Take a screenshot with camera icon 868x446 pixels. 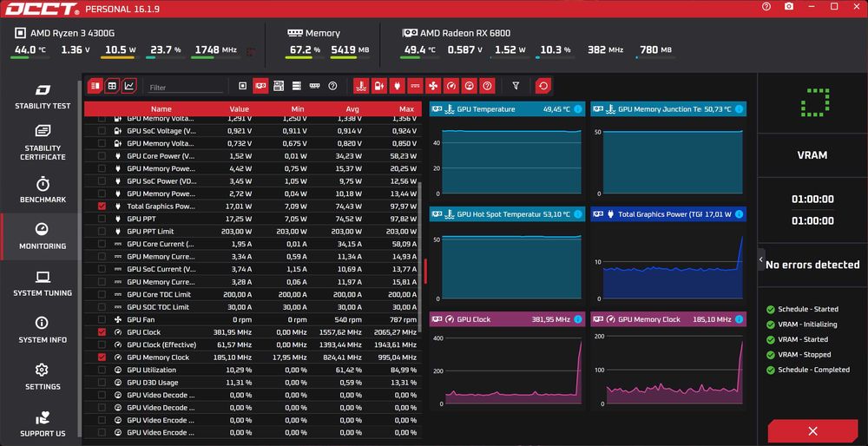tap(789, 7)
